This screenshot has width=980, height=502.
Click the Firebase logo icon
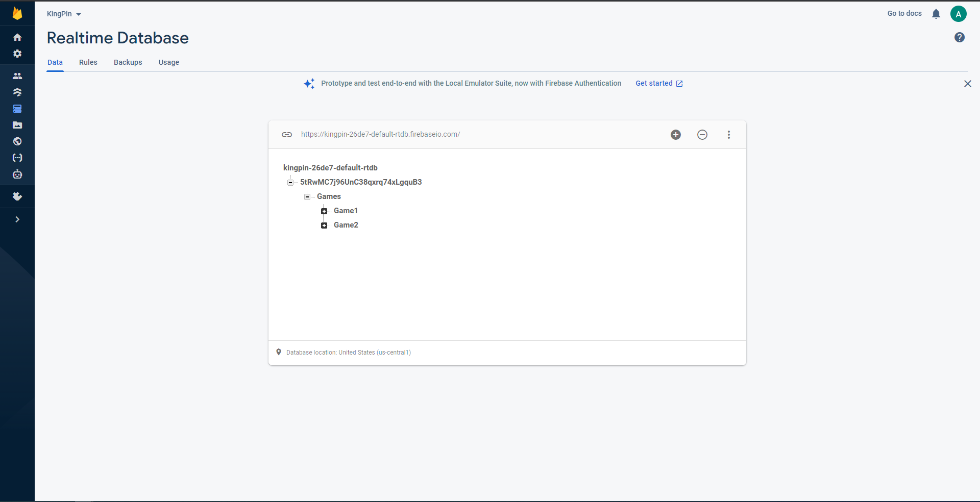[x=17, y=14]
